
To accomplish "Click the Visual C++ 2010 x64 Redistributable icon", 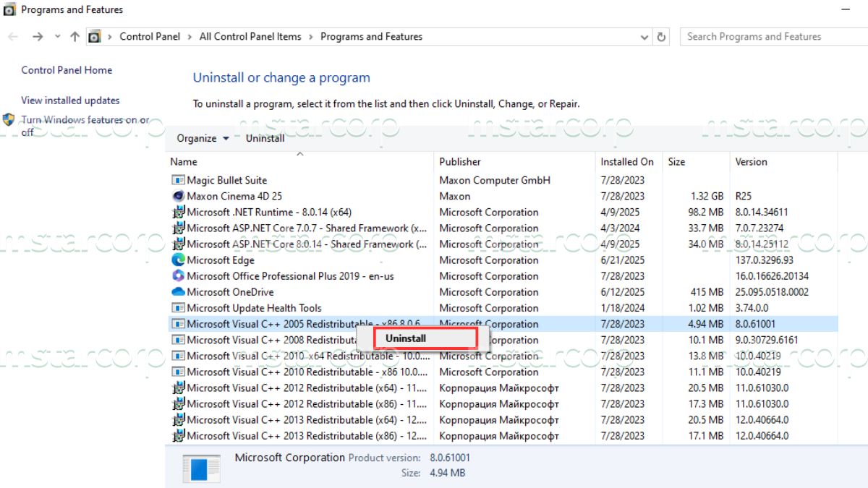I will [x=178, y=356].
